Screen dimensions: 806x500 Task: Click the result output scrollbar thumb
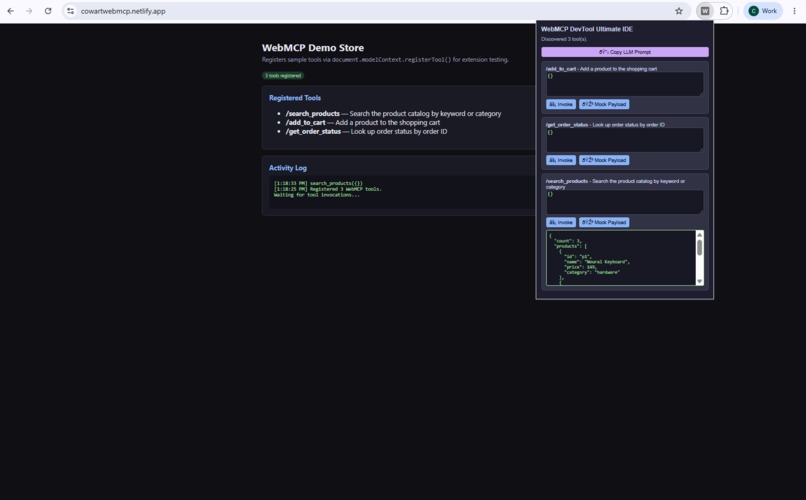(x=699, y=247)
